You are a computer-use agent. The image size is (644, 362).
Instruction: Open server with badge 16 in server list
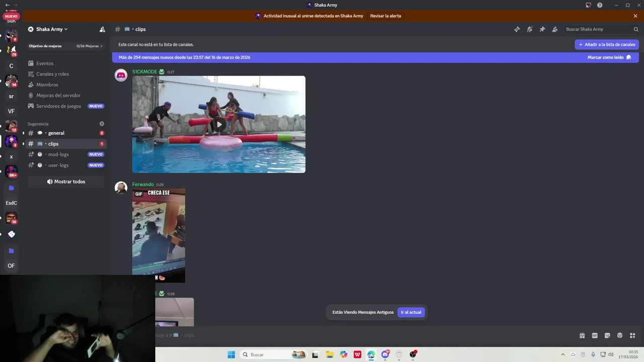11,218
